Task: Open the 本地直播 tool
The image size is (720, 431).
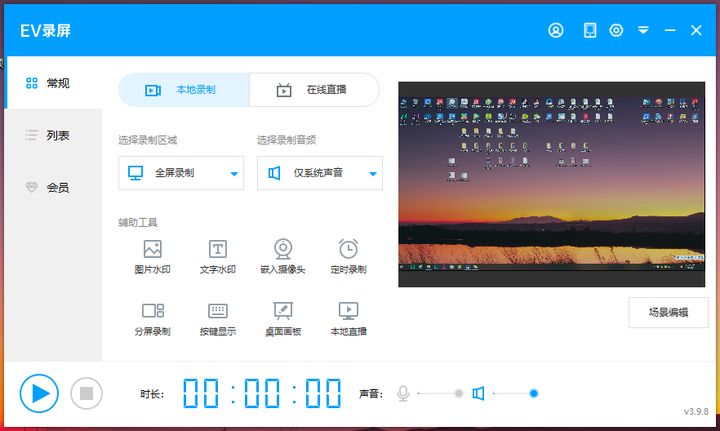Action: coord(349,319)
